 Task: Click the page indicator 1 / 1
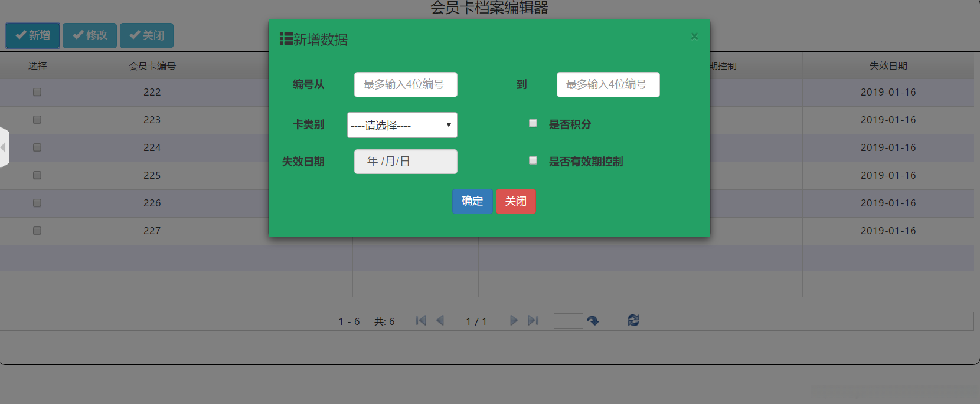476,321
